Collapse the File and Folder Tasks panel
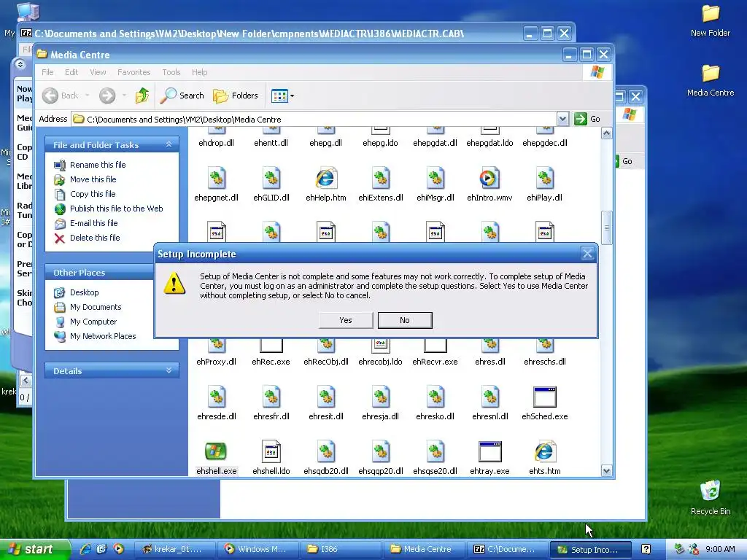This screenshot has height=560, width=747. [169, 144]
